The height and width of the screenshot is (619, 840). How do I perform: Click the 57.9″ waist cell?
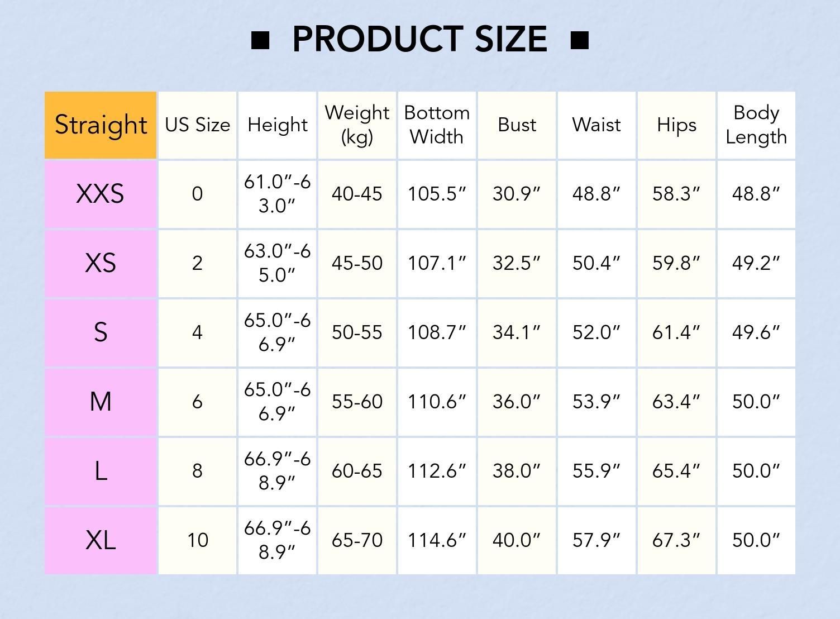(596, 540)
